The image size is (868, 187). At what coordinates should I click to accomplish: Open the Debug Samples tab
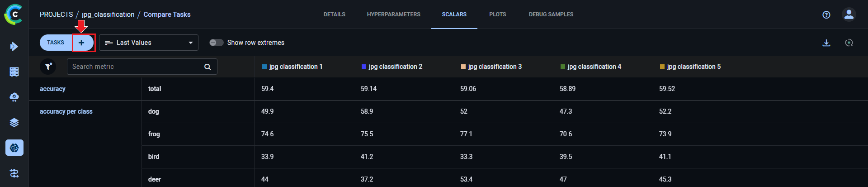click(551, 14)
